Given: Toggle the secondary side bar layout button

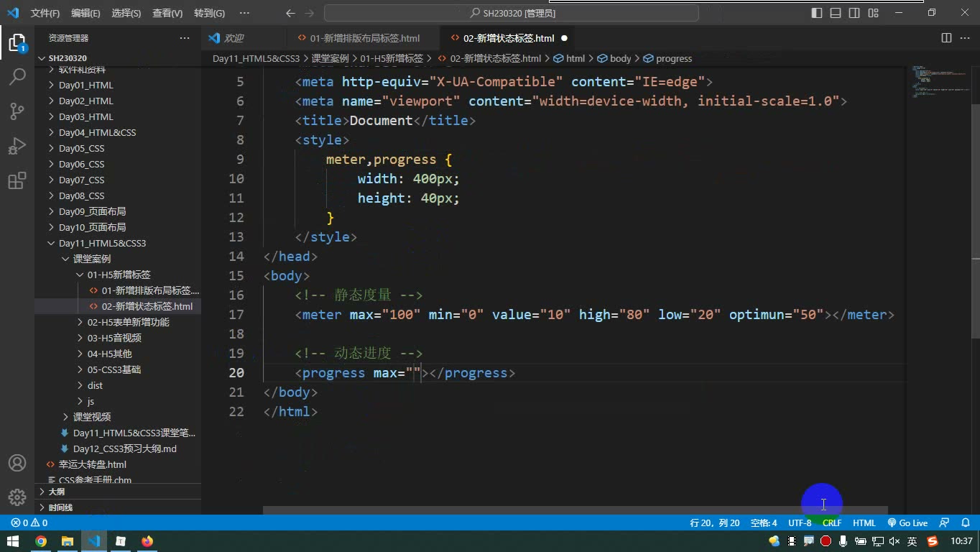Looking at the screenshot, I should pos(854,13).
